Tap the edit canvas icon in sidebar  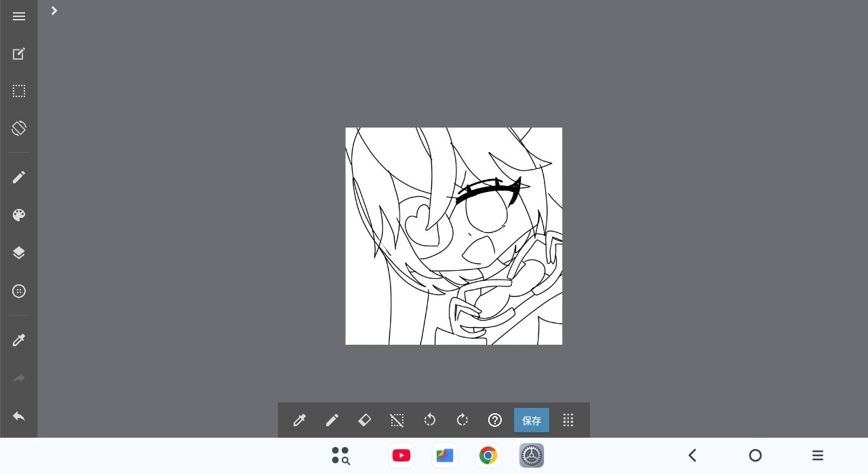click(x=19, y=54)
